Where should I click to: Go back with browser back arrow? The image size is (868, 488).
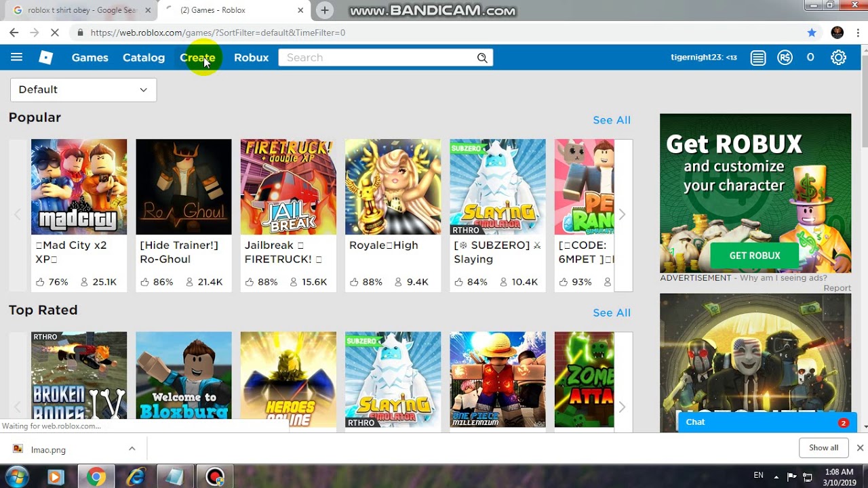click(x=14, y=33)
